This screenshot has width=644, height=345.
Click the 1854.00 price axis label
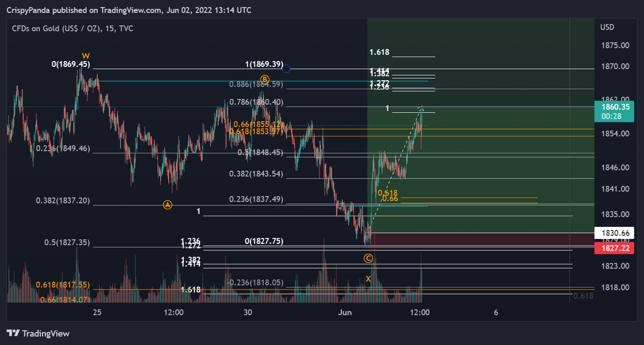click(x=615, y=134)
